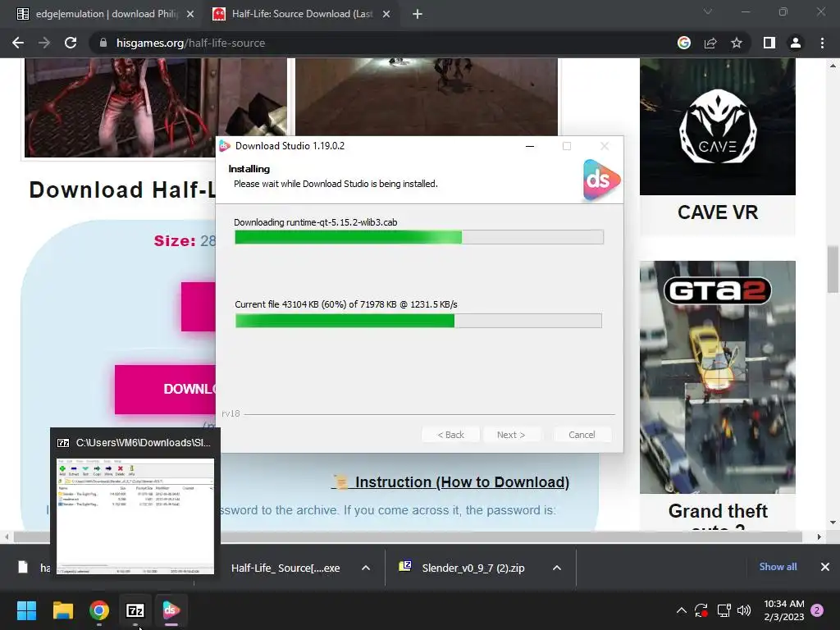Close the downloads shelf
Viewport: 840px width, 630px height.
point(825,567)
